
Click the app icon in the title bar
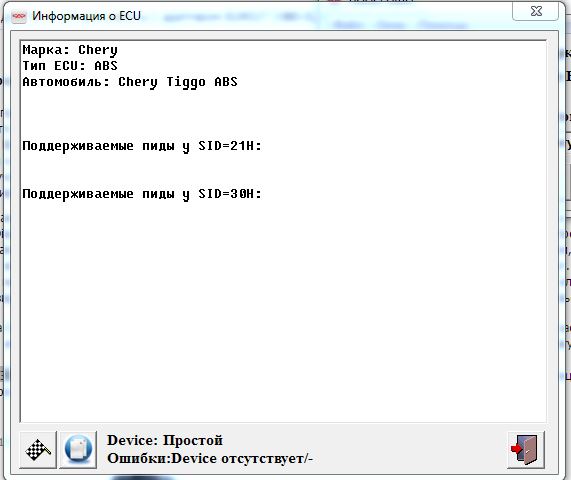tap(19, 16)
